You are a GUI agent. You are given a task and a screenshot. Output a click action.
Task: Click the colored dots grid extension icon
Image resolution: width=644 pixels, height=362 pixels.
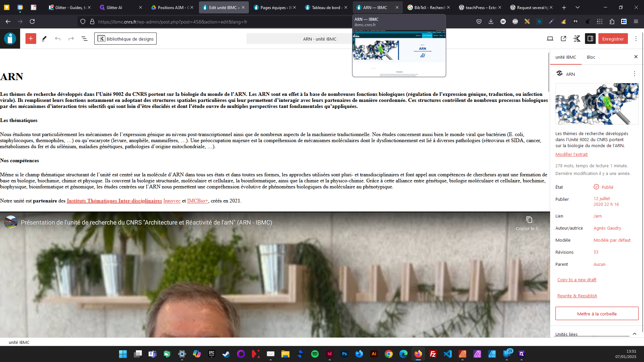[x=600, y=21]
